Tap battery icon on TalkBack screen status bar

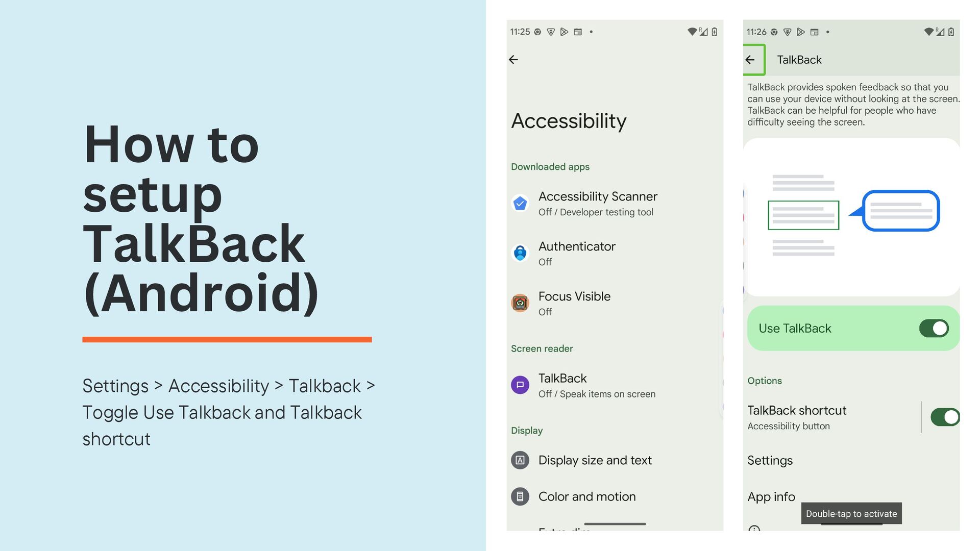point(951,32)
